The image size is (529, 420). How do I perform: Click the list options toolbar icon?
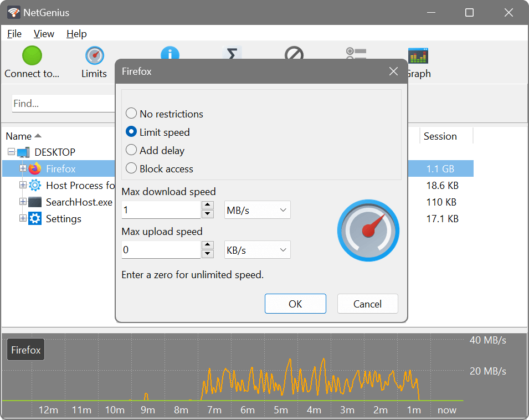[x=356, y=53]
